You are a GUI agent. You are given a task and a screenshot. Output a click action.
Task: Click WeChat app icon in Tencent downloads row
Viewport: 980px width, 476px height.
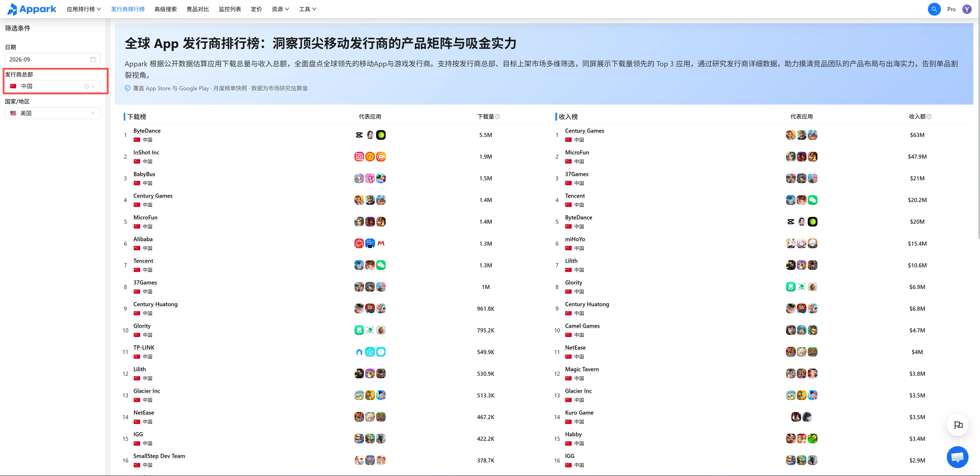pyautogui.click(x=381, y=265)
